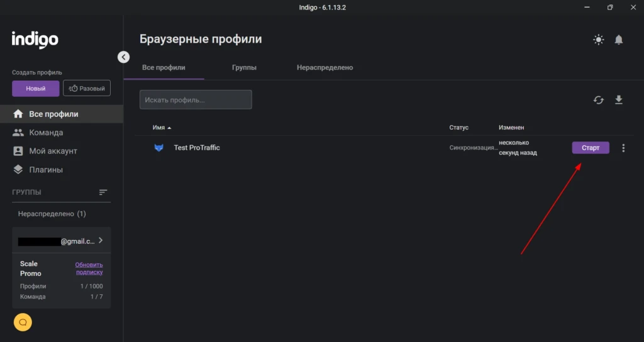644x342 pixels.
Task: Click the Изменен column header
Action: 511,128
